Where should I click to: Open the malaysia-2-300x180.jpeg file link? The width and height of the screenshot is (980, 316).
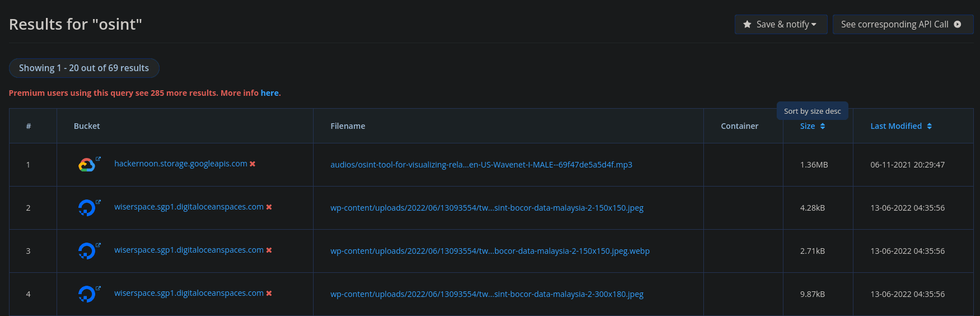pyautogui.click(x=487, y=294)
